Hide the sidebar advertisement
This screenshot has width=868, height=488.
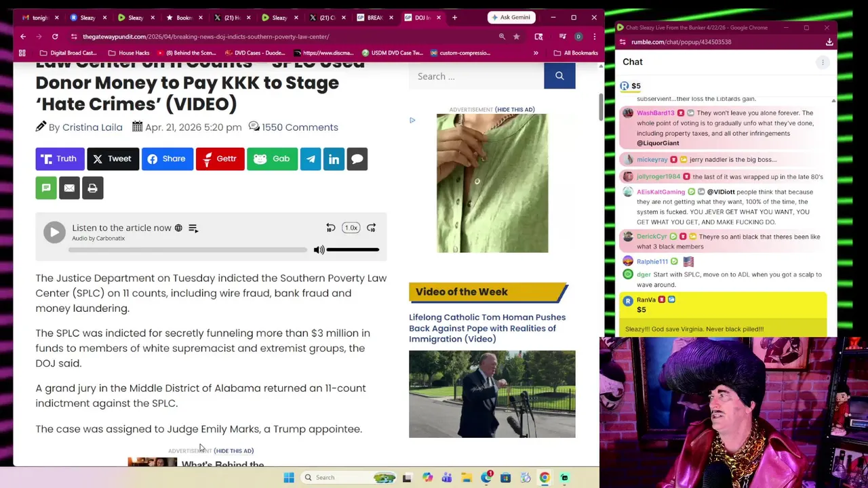pos(515,109)
